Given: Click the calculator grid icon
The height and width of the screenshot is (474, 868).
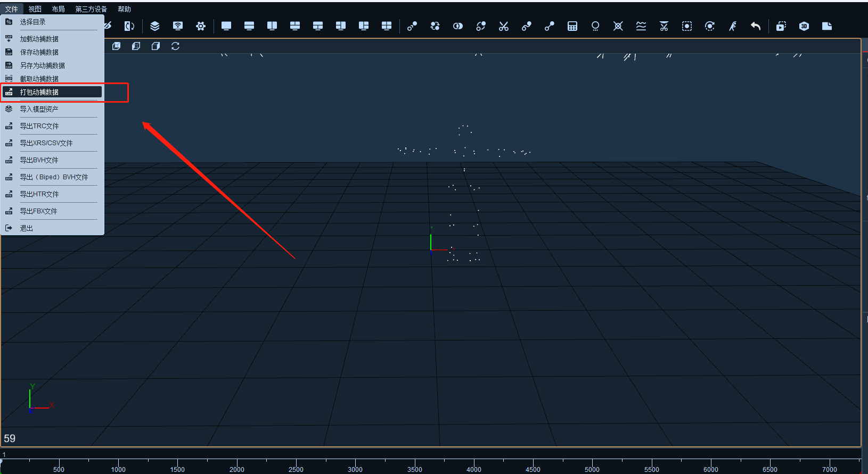Looking at the screenshot, I should tap(572, 26).
